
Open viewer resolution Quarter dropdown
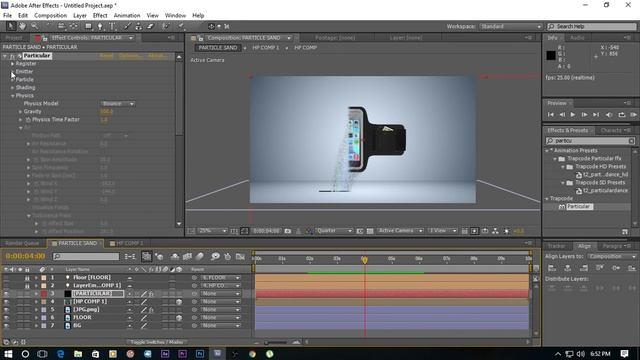[x=334, y=231]
